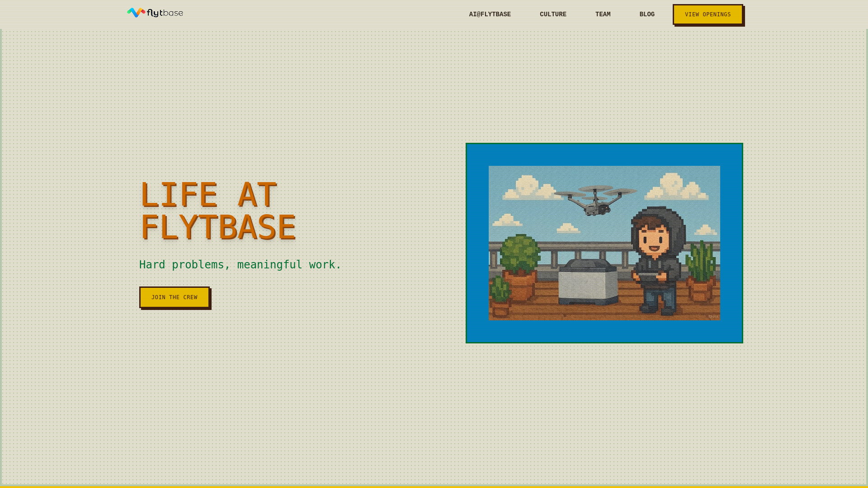Click the blue frame around the illustration
This screenshot has width=868, height=488.
pyautogui.click(x=604, y=154)
